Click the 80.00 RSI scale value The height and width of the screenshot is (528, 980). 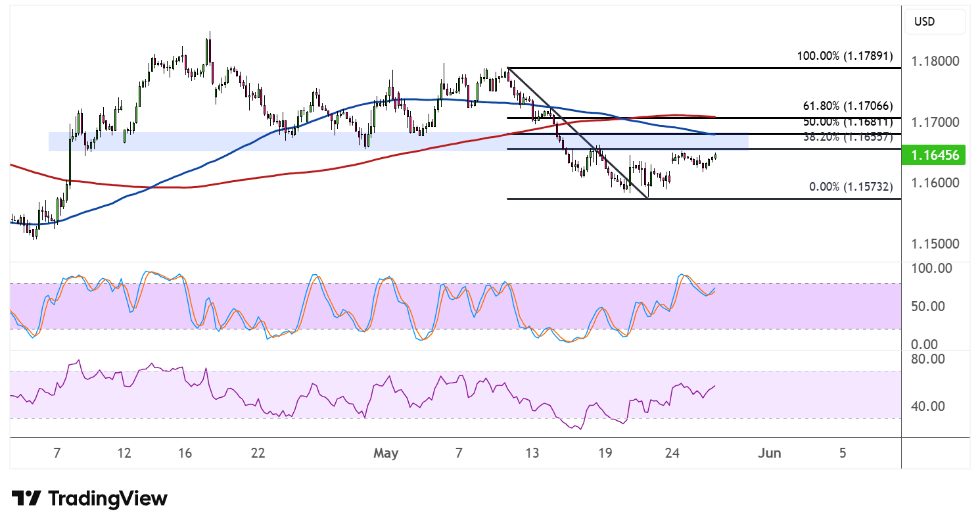928,359
